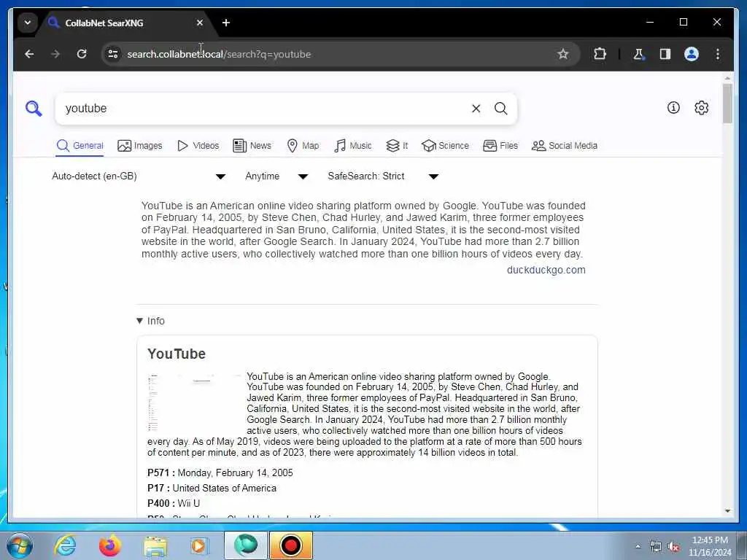
Task: Switch to the Map category
Action: (303, 146)
